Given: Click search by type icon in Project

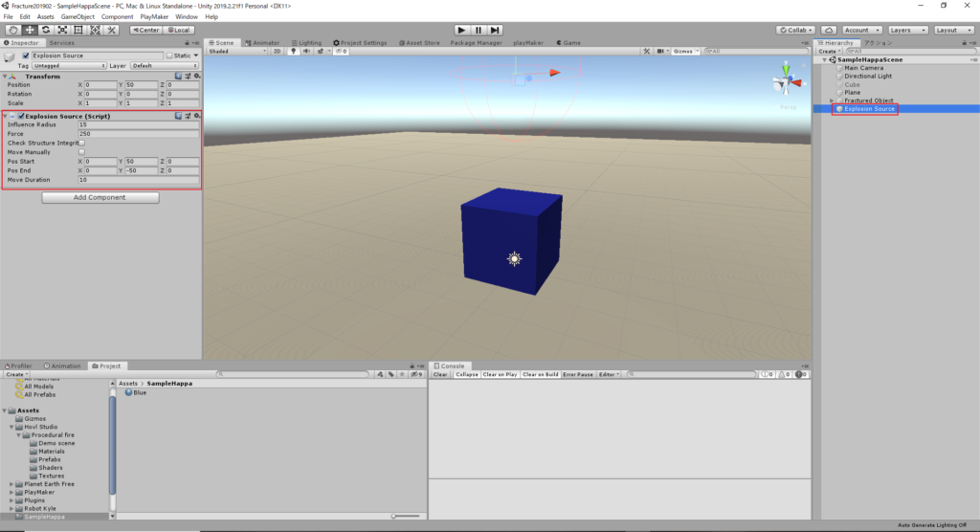Looking at the screenshot, I should pos(380,374).
